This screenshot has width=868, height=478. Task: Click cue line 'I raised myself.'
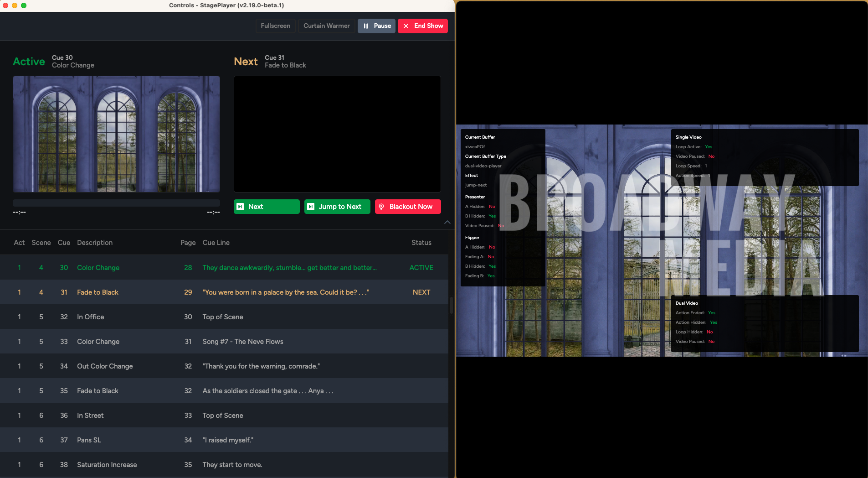[x=228, y=440]
